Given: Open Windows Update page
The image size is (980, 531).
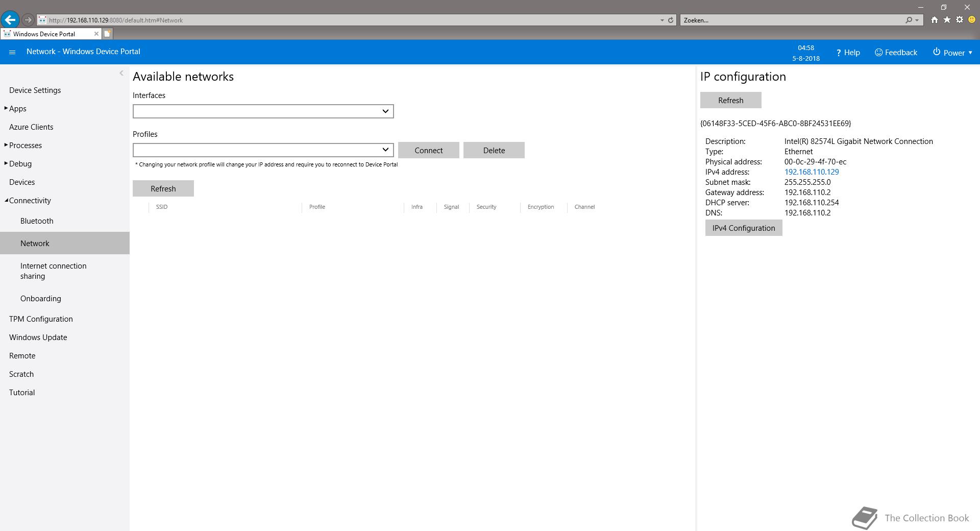Looking at the screenshot, I should pyautogui.click(x=38, y=337).
